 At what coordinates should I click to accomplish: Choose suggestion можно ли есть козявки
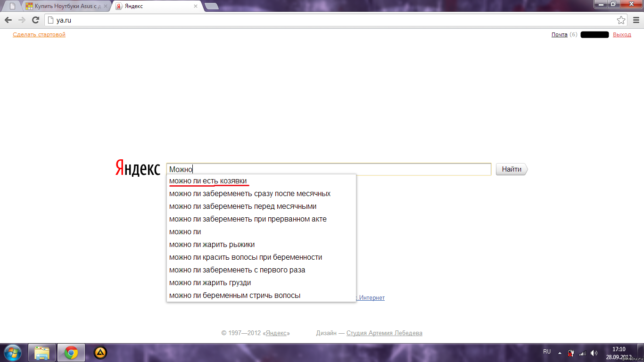[x=261, y=181]
